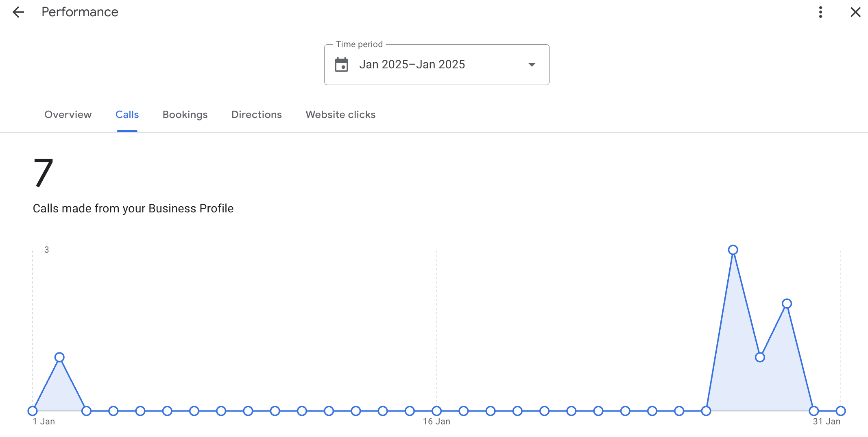868x437 pixels.
Task: Close the Performance panel with X
Action: 855,12
